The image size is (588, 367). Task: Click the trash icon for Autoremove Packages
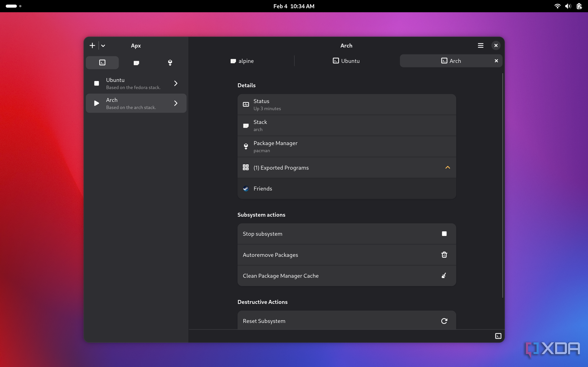444,255
